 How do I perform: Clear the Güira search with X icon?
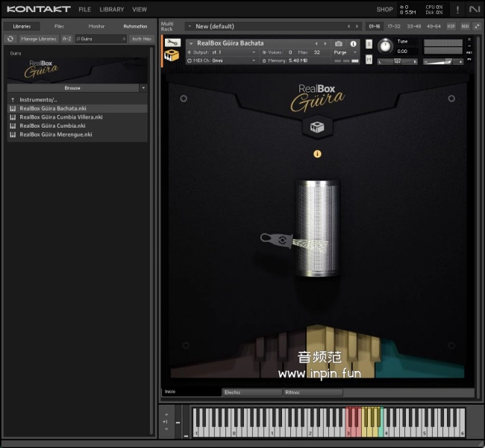(124, 39)
